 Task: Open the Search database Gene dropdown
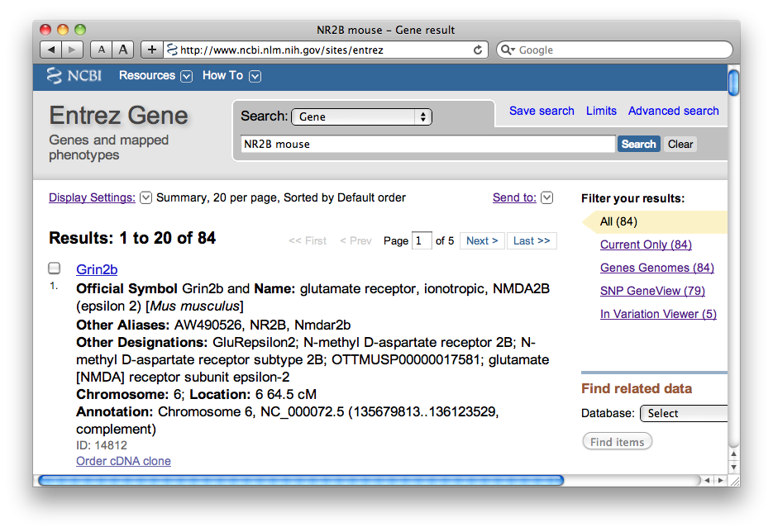pyautogui.click(x=361, y=116)
